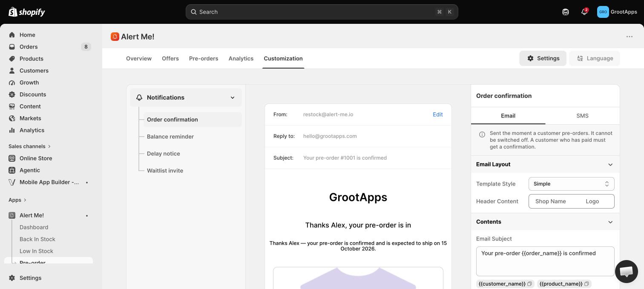Copy the {{customer_name}} variable

point(529,284)
